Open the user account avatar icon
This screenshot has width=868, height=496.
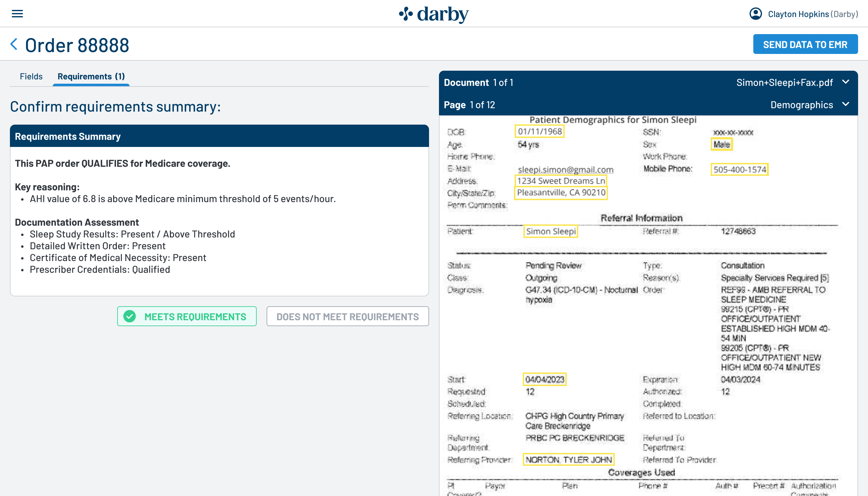(755, 14)
